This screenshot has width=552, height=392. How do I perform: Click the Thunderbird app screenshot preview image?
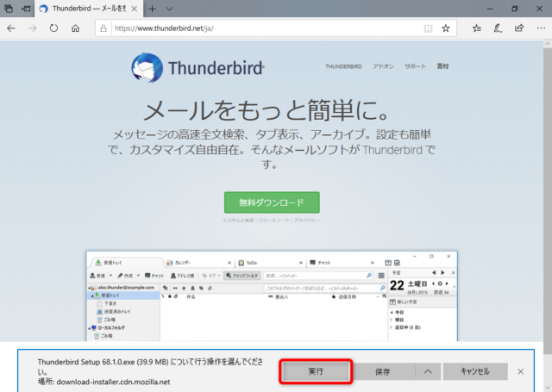point(272,296)
